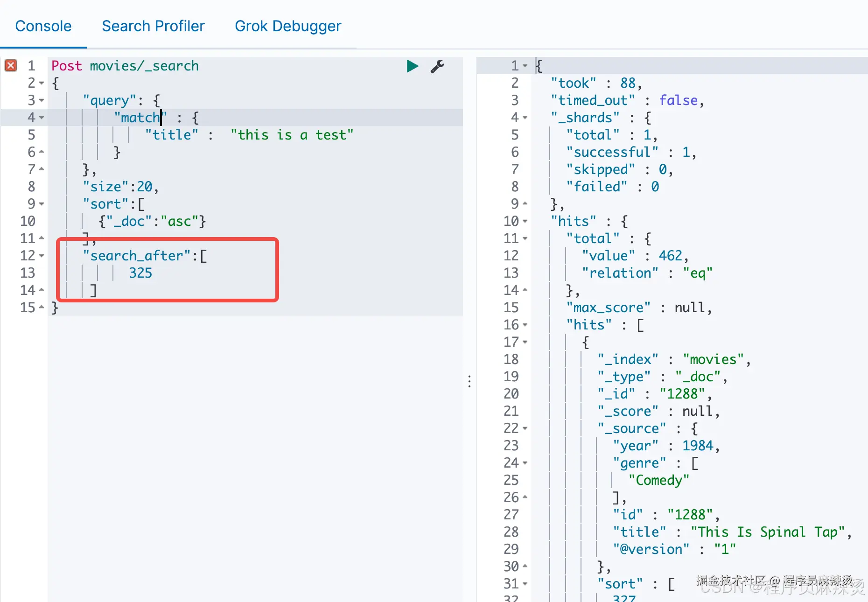Click the "_index" : "movies" line

(674, 359)
